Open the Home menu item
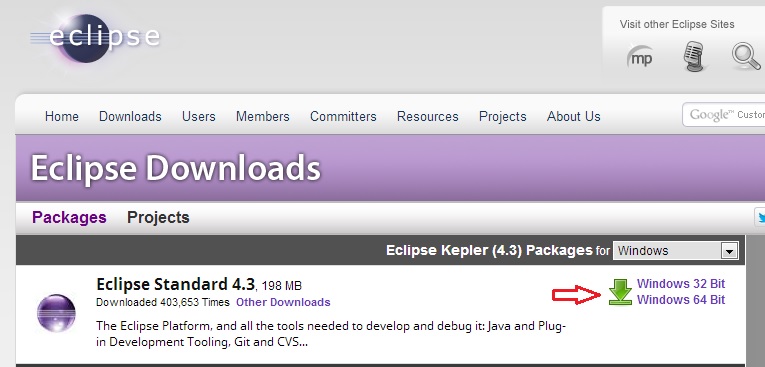 (x=61, y=117)
